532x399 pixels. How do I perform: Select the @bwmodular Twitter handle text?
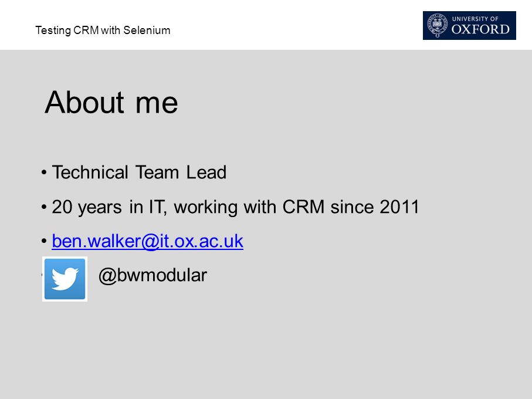coord(153,275)
